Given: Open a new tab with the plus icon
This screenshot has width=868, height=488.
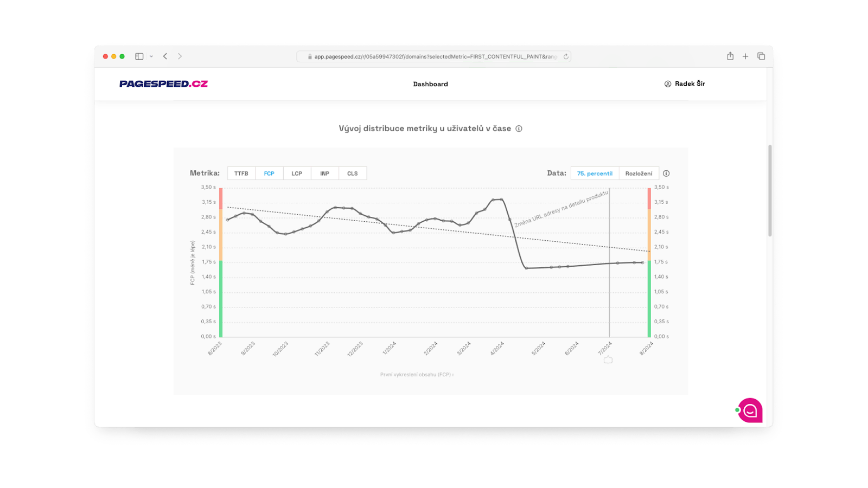Looking at the screenshot, I should (x=745, y=56).
